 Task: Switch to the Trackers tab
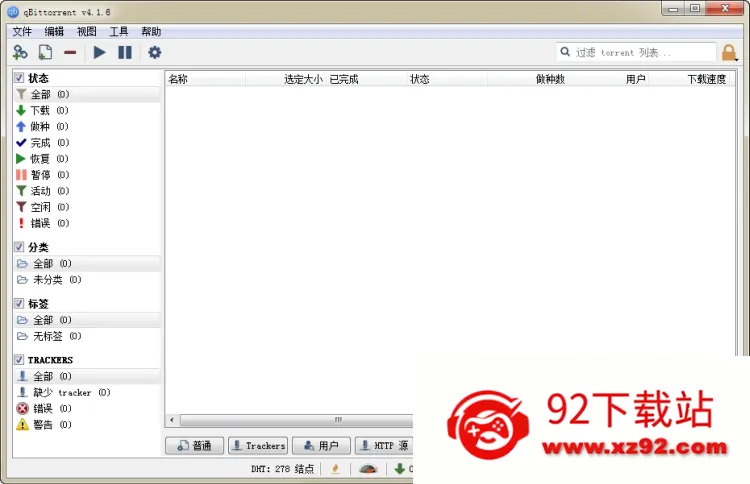[258, 446]
